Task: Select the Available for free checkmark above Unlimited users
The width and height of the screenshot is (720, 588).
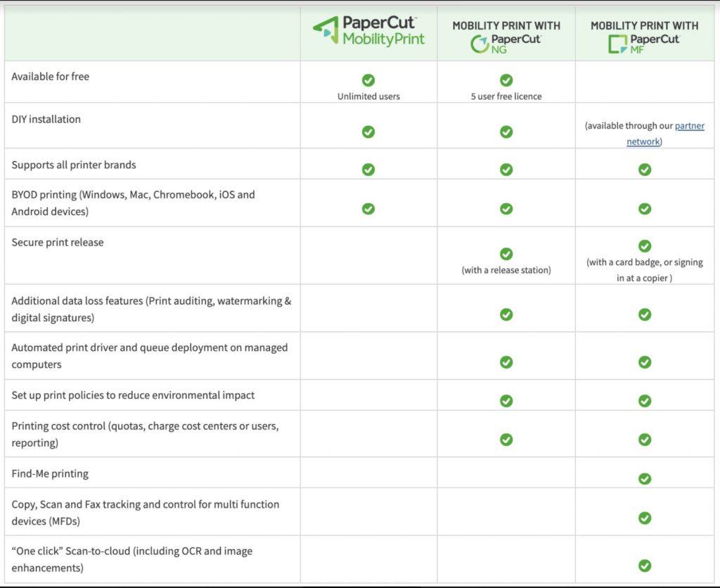Action: (x=368, y=80)
